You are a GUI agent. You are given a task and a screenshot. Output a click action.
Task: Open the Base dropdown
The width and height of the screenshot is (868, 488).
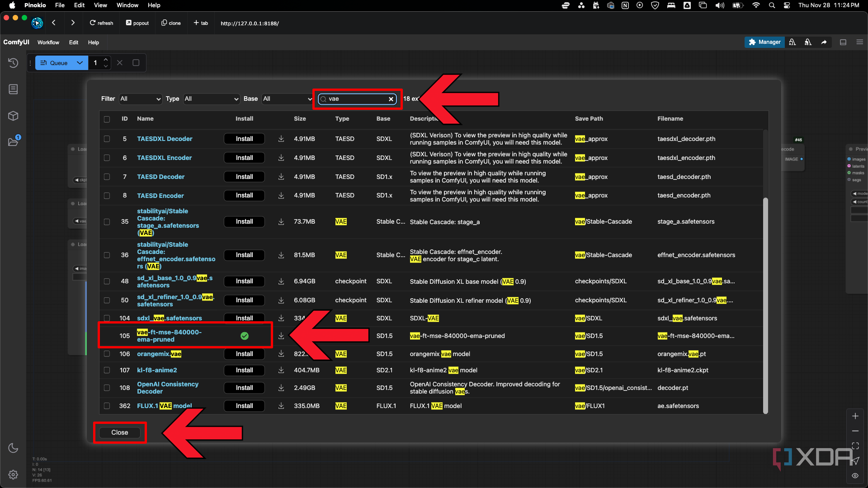pos(287,99)
